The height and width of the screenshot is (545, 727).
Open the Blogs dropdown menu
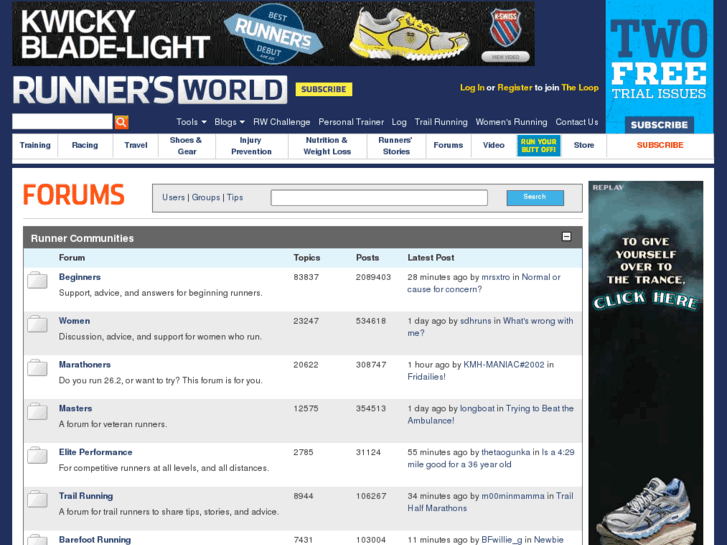coord(229,122)
